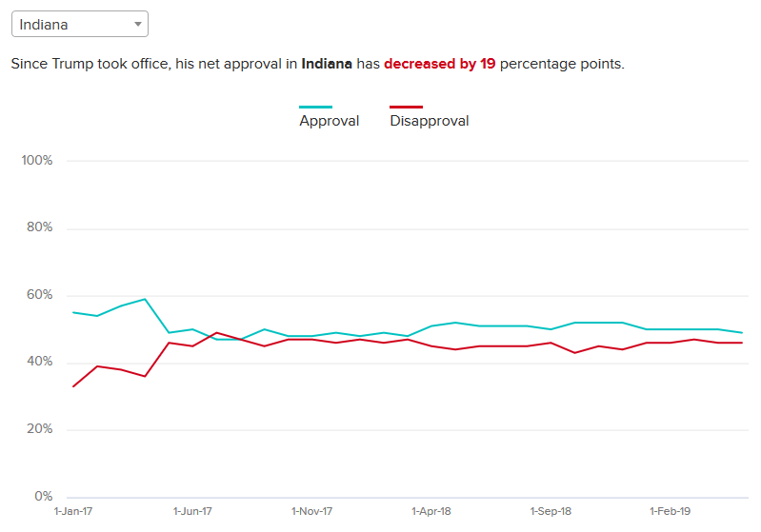
Task: Select the 1-Nov-17 date marker
Action: coord(312,512)
